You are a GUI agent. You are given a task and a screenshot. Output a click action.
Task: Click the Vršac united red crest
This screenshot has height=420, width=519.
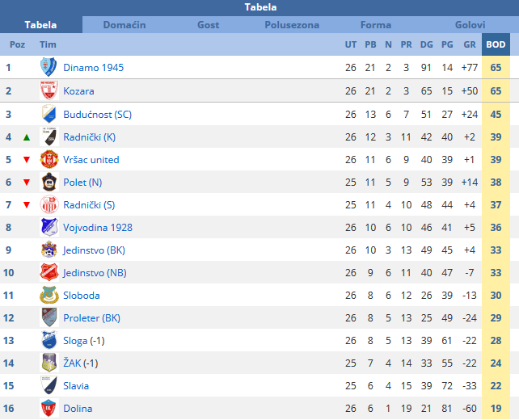pos(49,159)
